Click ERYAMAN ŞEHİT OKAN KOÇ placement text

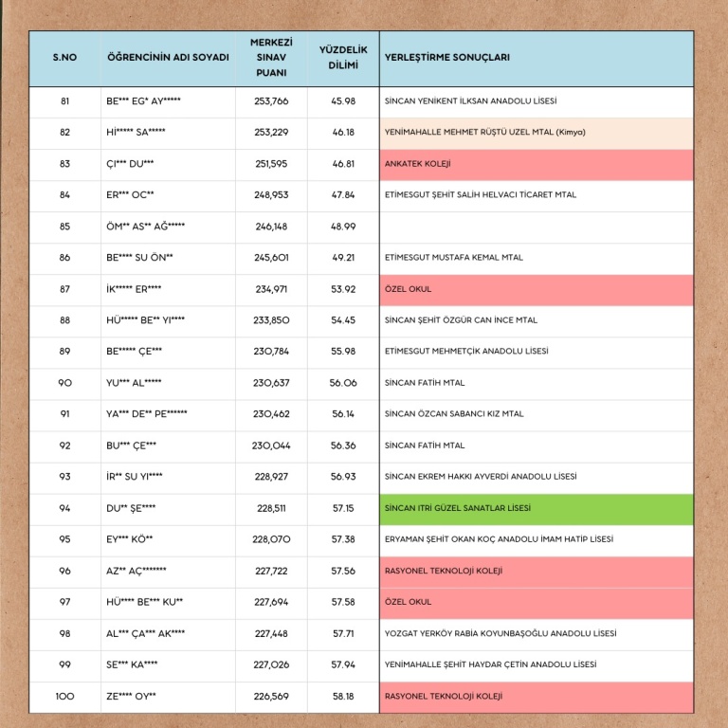point(499,539)
